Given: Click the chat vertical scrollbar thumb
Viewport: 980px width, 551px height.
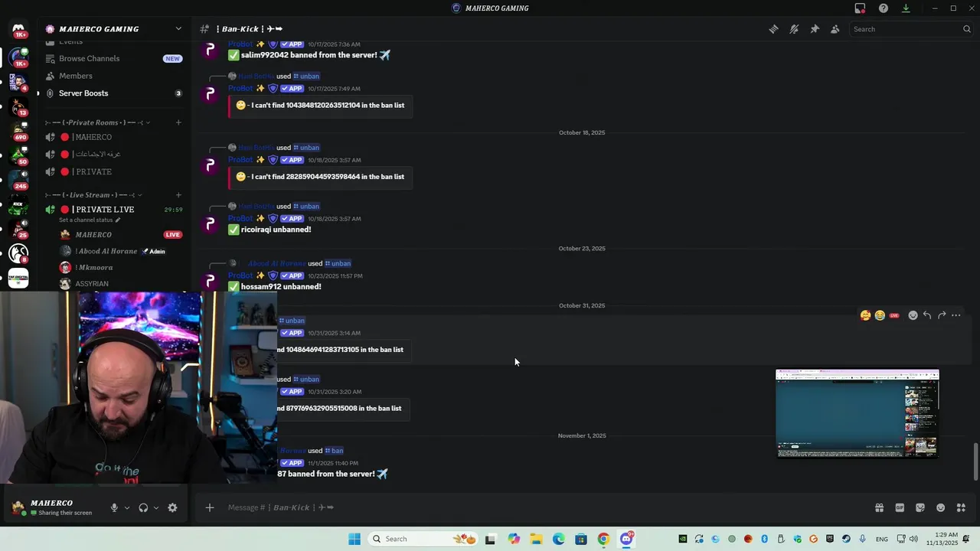Looking at the screenshot, I should (975, 461).
